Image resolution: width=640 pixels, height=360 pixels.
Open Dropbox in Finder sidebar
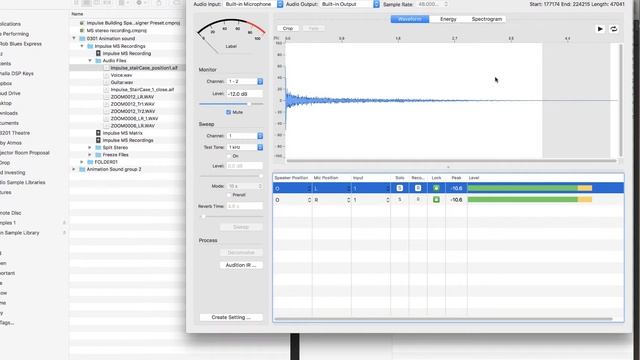click(x=6, y=83)
